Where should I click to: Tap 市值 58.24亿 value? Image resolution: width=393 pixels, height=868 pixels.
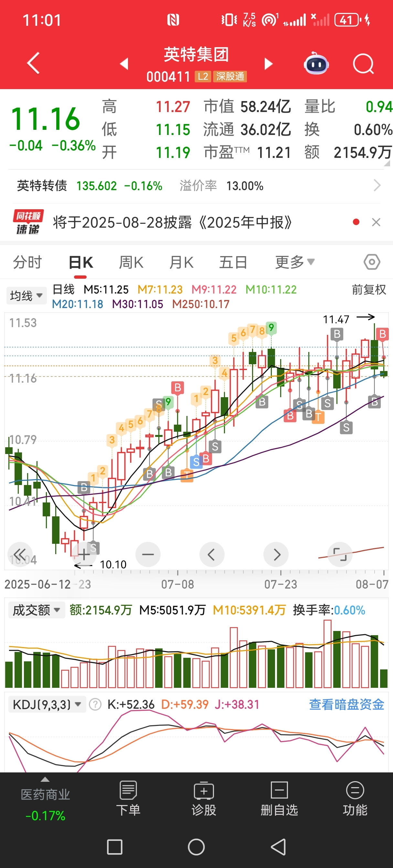click(265, 107)
